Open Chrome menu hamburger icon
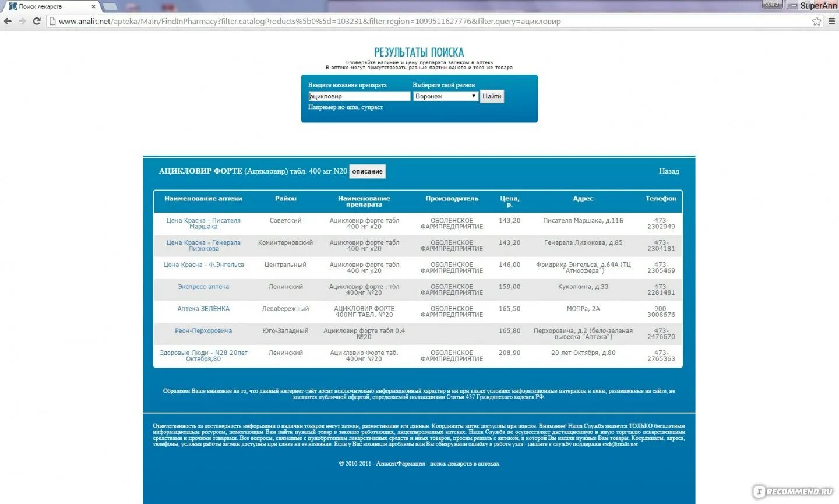 (831, 22)
